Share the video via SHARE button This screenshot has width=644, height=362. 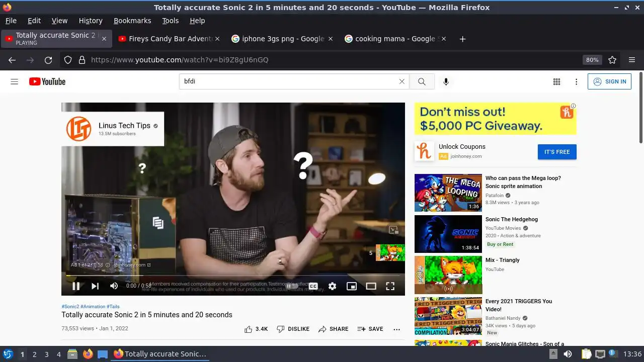coord(333,329)
